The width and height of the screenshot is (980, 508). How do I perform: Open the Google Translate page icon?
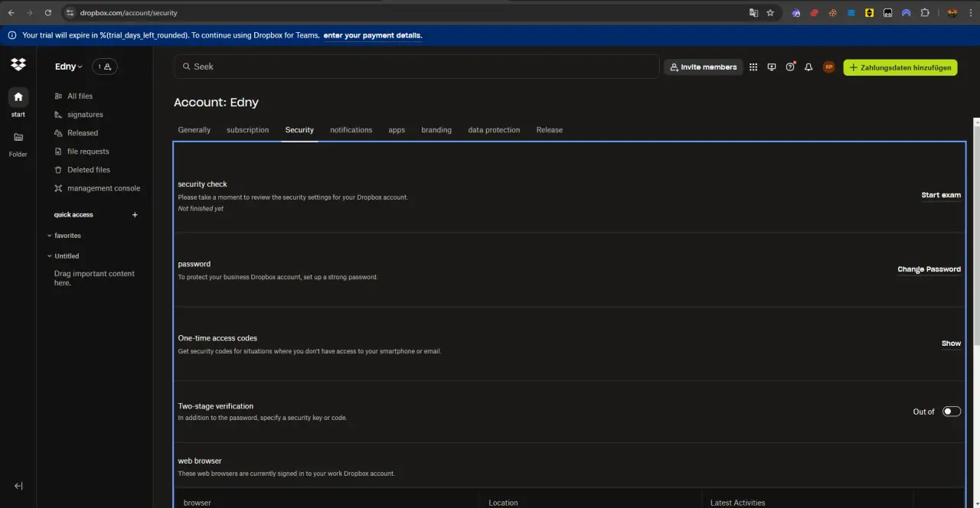pos(753,13)
